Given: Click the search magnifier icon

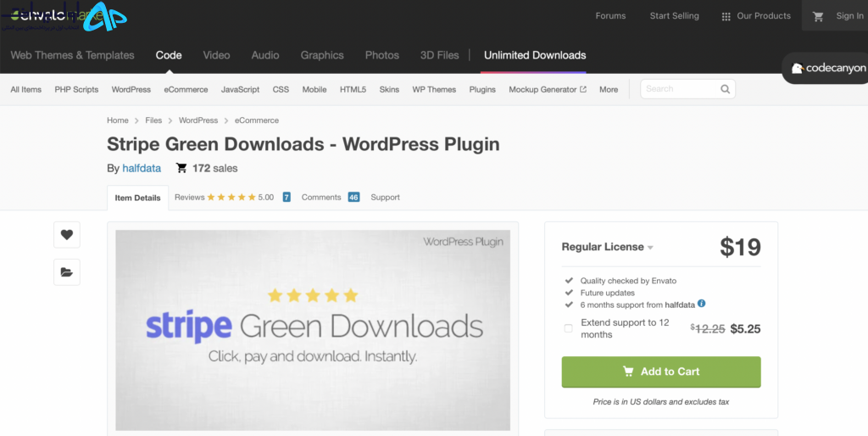Looking at the screenshot, I should click(x=725, y=88).
